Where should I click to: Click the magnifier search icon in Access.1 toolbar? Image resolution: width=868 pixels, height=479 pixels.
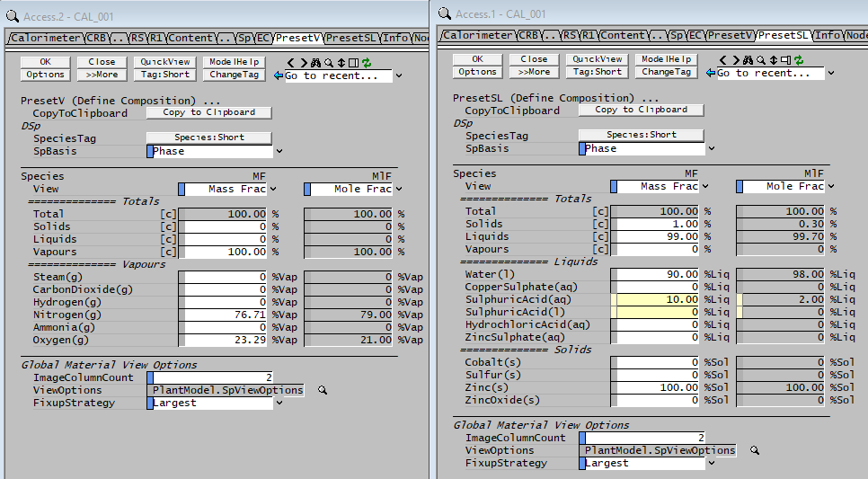[761, 60]
